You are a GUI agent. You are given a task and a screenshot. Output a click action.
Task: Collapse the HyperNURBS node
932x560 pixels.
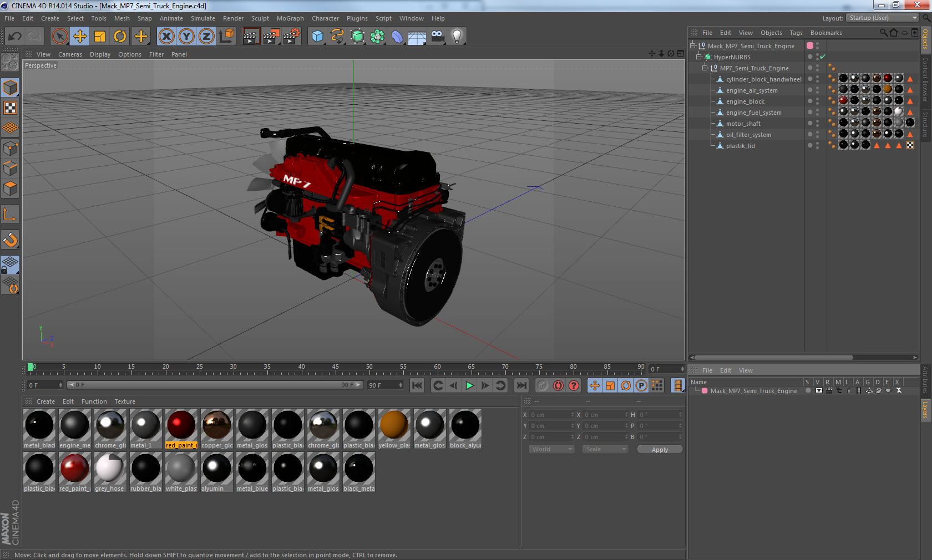(699, 57)
